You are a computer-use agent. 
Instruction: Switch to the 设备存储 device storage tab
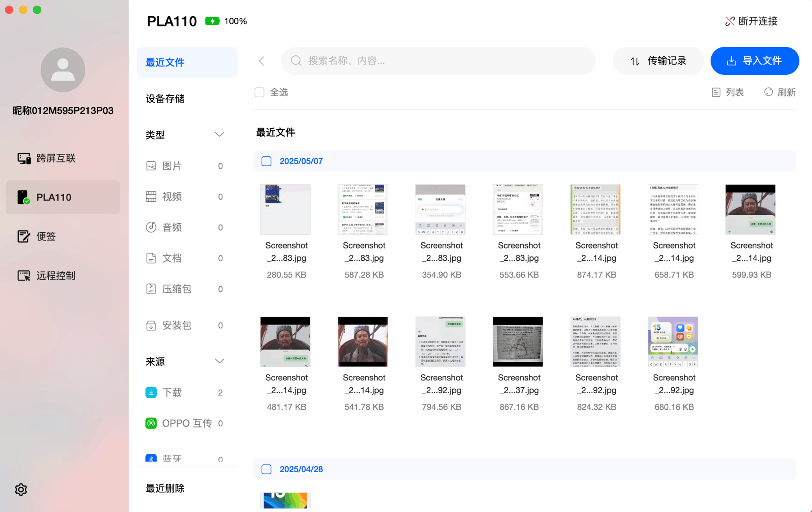165,99
